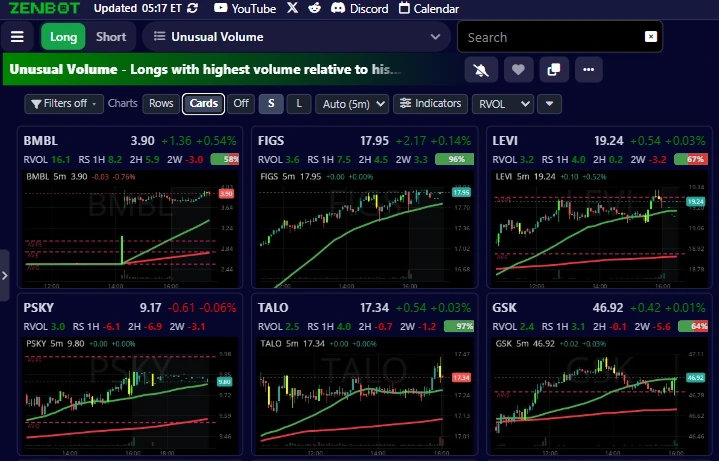
Task: Open the GSK 5m chart
Action: point(599,396)
